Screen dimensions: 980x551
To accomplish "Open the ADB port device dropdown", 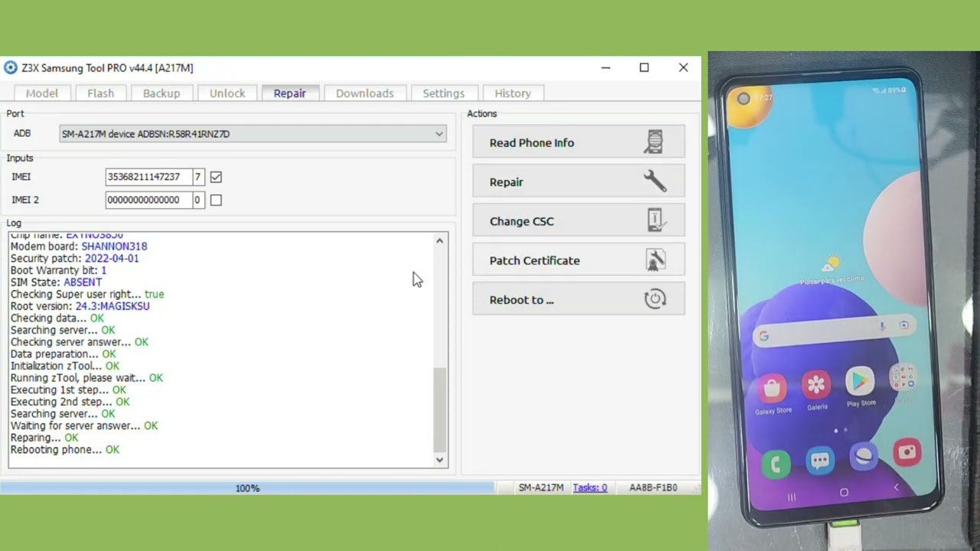I will [253, 134].
